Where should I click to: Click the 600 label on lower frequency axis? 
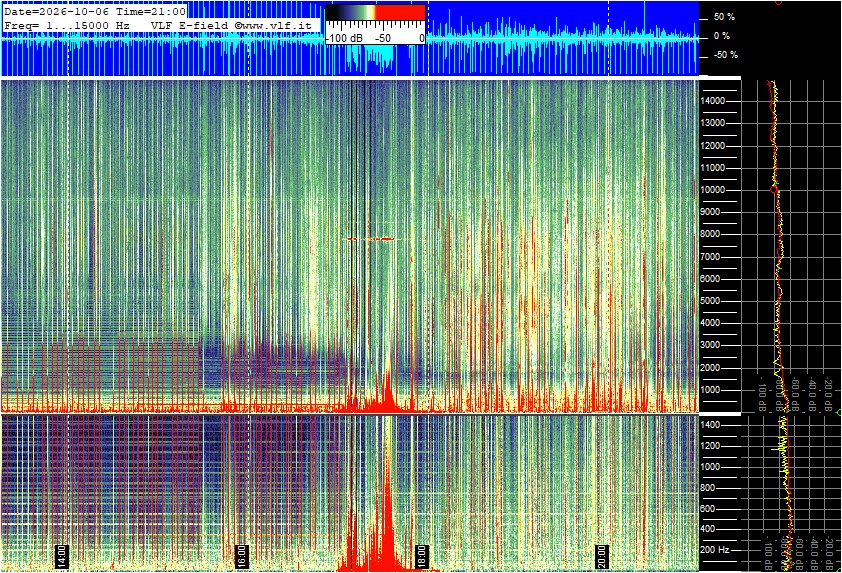(x=708, y=509)
